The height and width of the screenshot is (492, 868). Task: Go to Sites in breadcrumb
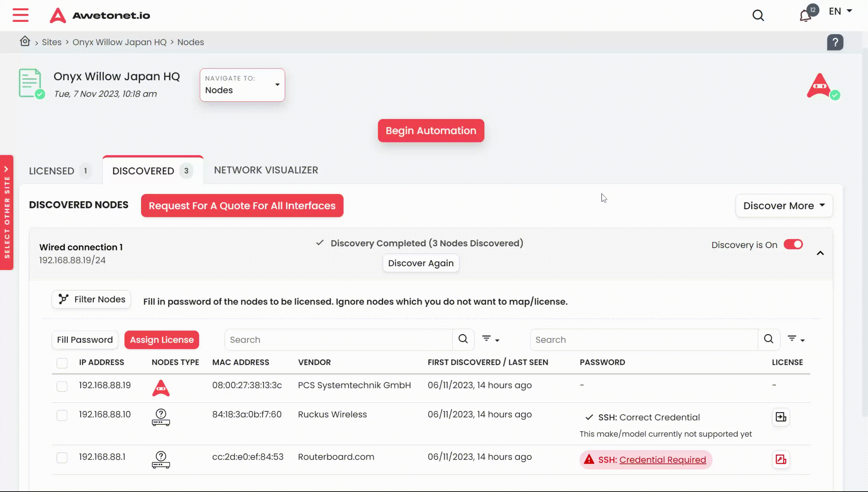[x=52, y=42]
